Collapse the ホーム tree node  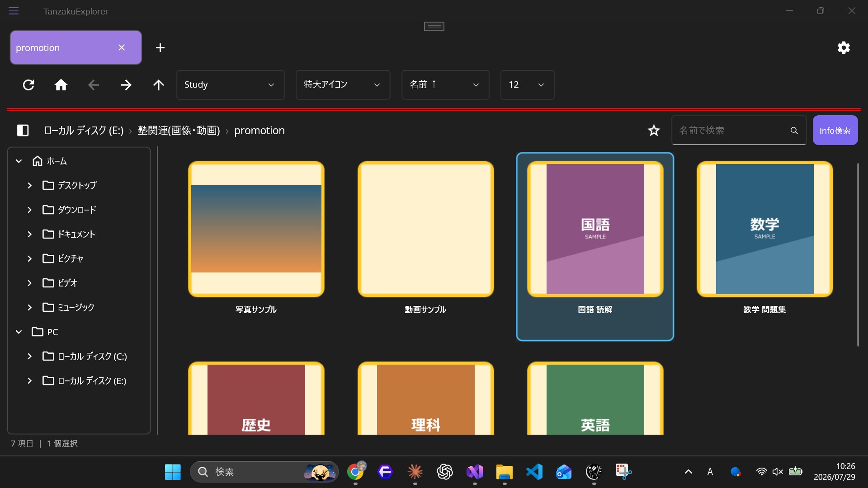pos(19,161)
